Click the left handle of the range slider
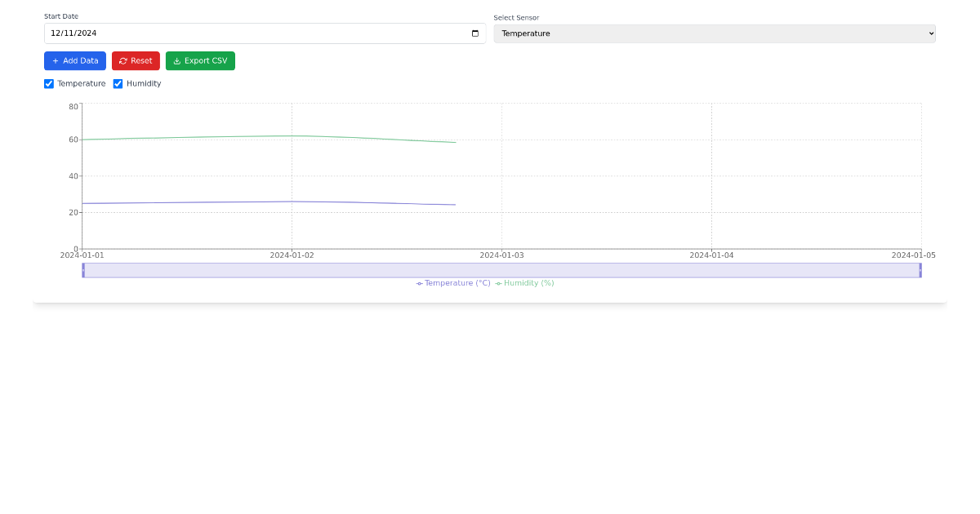The image size is (980, 514). coord(83,270)
